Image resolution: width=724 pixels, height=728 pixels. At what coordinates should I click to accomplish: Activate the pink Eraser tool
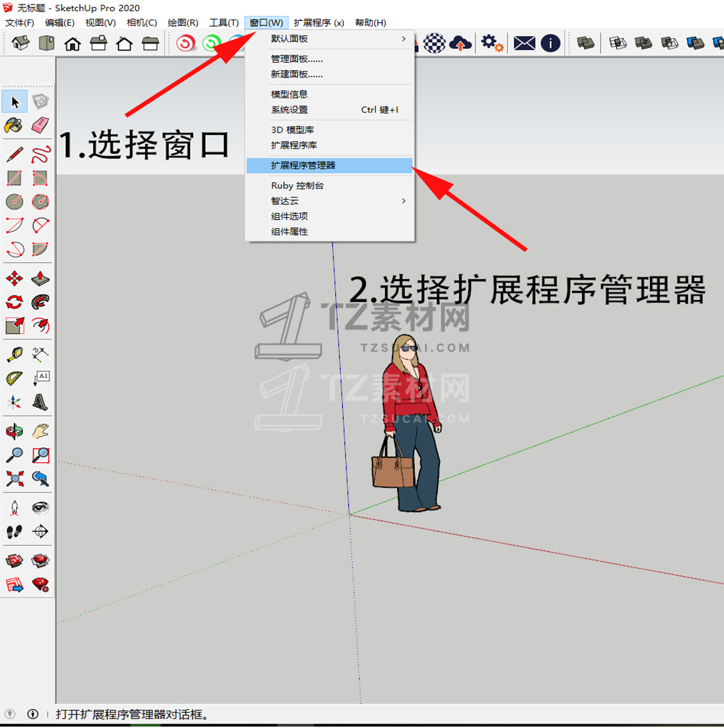41,125
